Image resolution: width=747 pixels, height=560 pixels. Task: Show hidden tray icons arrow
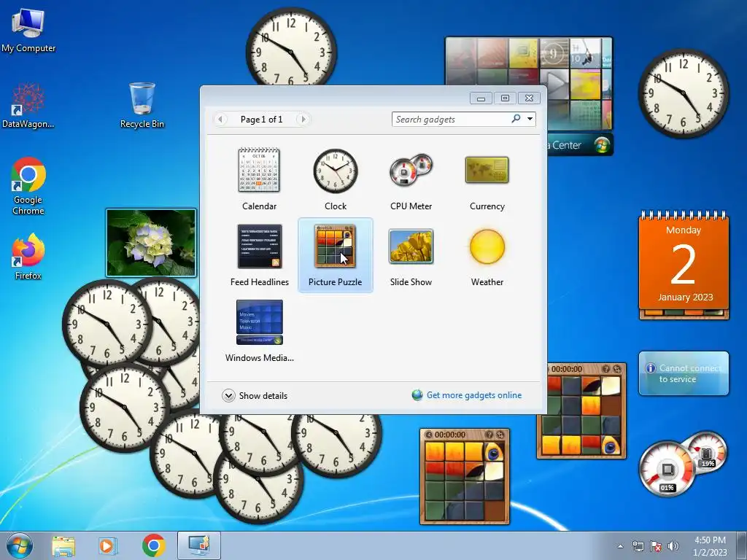click(x=620, y=546)
